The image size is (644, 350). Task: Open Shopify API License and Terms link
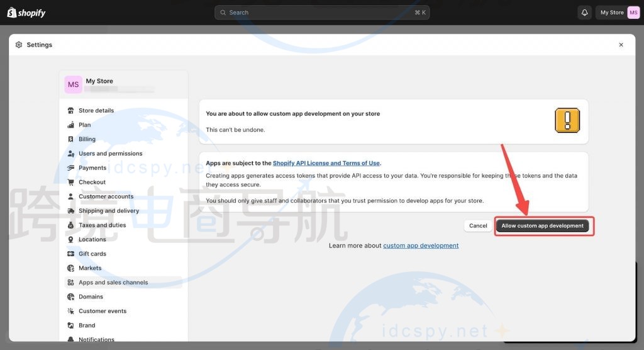tap(326, 164)
